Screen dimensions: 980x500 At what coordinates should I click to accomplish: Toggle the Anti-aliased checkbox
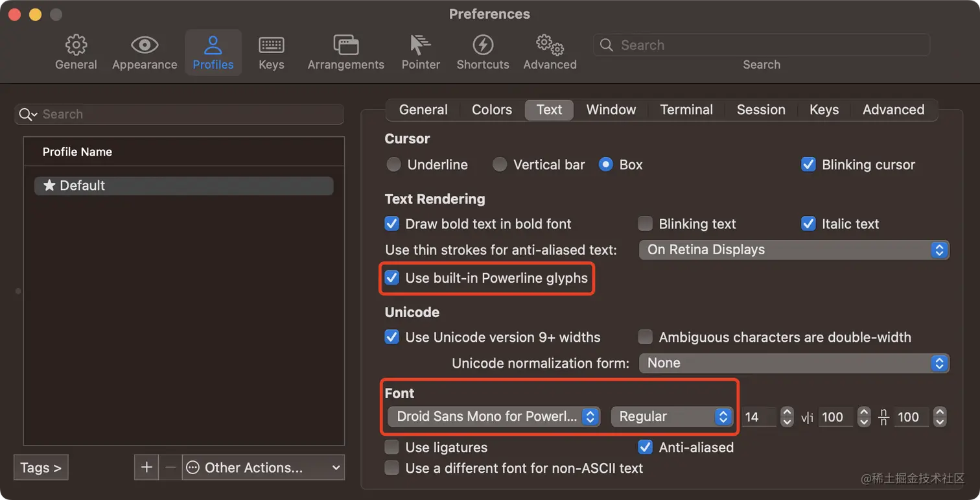[x=645, y=447]
